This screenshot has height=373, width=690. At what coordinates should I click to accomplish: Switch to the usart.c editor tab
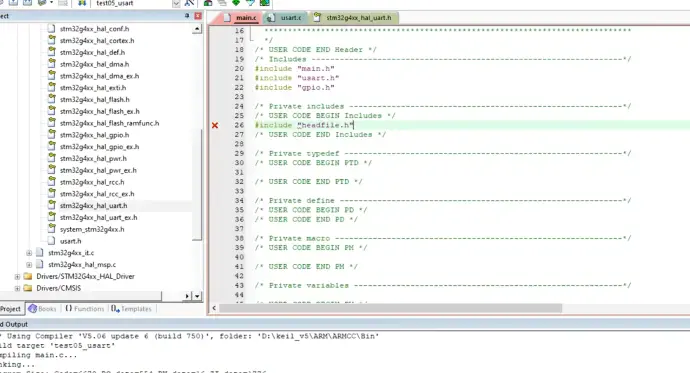pos(286,18)
